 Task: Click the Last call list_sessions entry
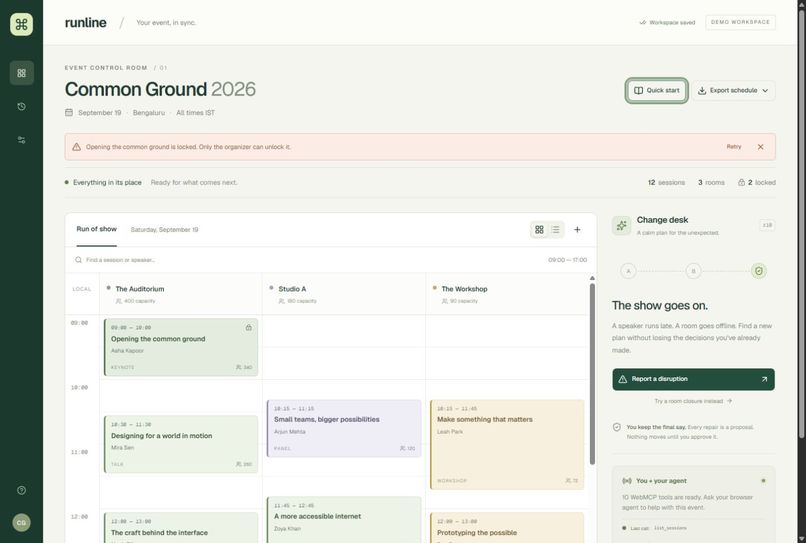tap(654, 528)
